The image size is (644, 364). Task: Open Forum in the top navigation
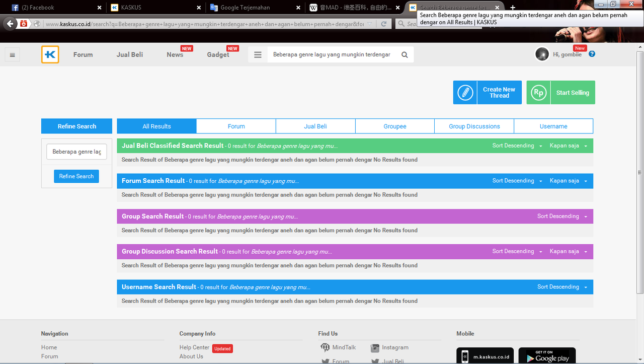[83, 55]
